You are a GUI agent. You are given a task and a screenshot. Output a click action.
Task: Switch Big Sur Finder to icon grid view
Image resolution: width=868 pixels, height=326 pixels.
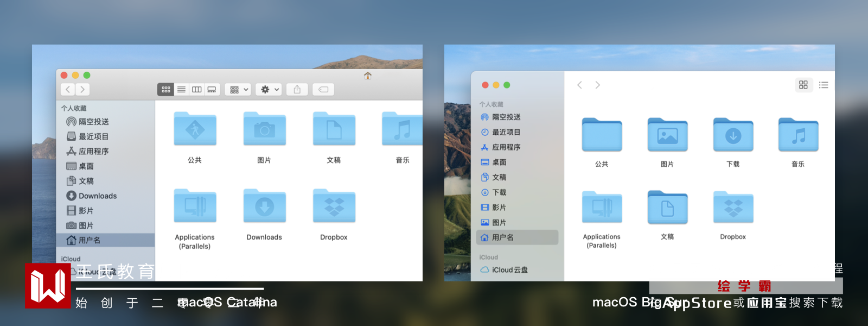pos(803,85)
